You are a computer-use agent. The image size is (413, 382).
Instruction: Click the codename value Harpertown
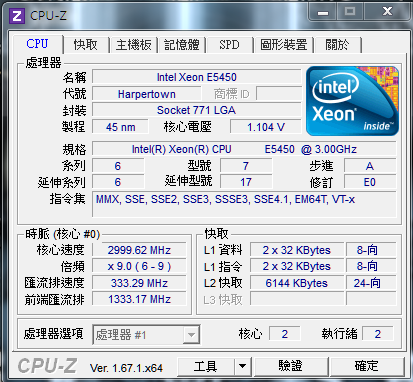147,94
